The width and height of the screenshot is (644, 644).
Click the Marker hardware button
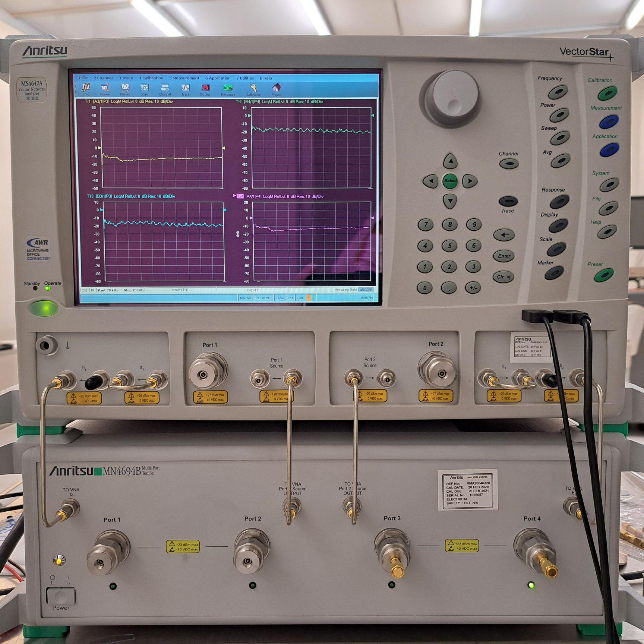[554, 274]
